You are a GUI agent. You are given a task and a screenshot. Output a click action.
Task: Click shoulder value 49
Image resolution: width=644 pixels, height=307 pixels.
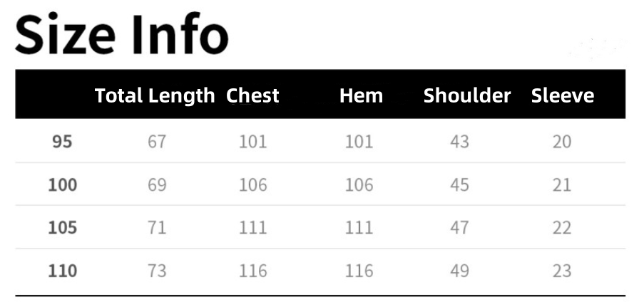(460, 271)
